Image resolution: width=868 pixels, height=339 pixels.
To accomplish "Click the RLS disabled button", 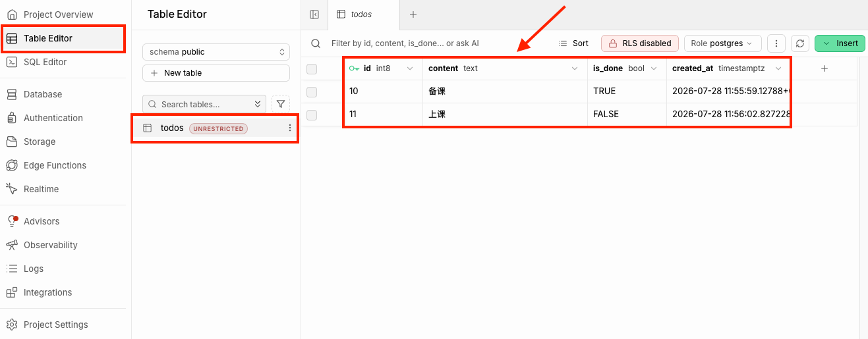I will [x=640, y=43].
